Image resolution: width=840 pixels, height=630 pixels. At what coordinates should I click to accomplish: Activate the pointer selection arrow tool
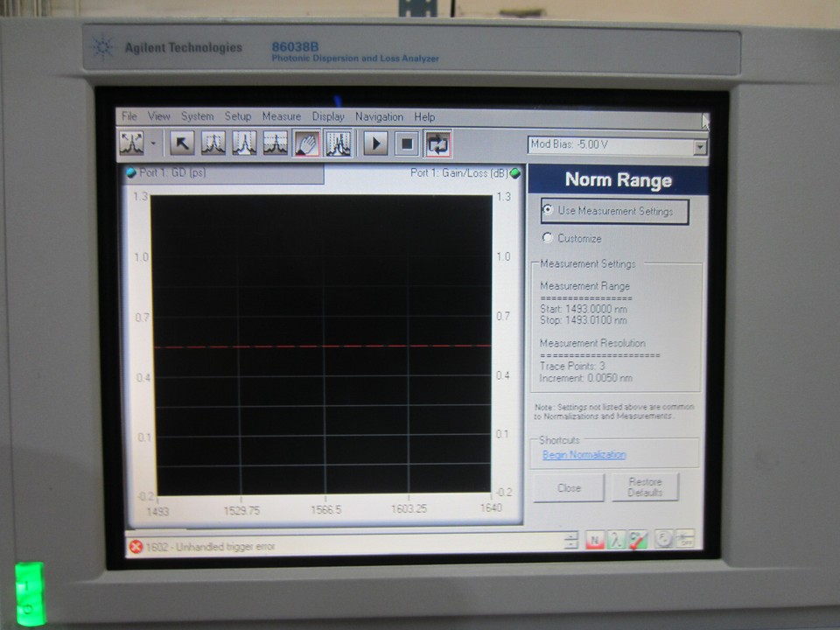click(x=184, y=144)
